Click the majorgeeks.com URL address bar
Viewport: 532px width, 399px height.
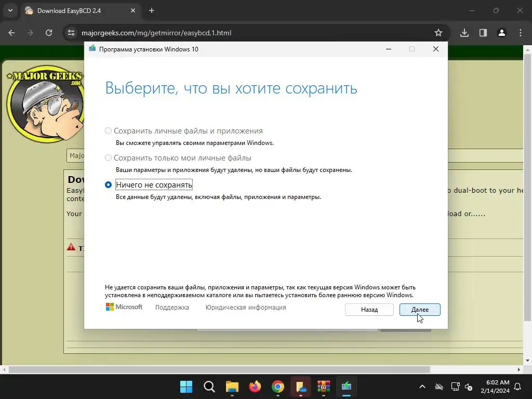255,33
